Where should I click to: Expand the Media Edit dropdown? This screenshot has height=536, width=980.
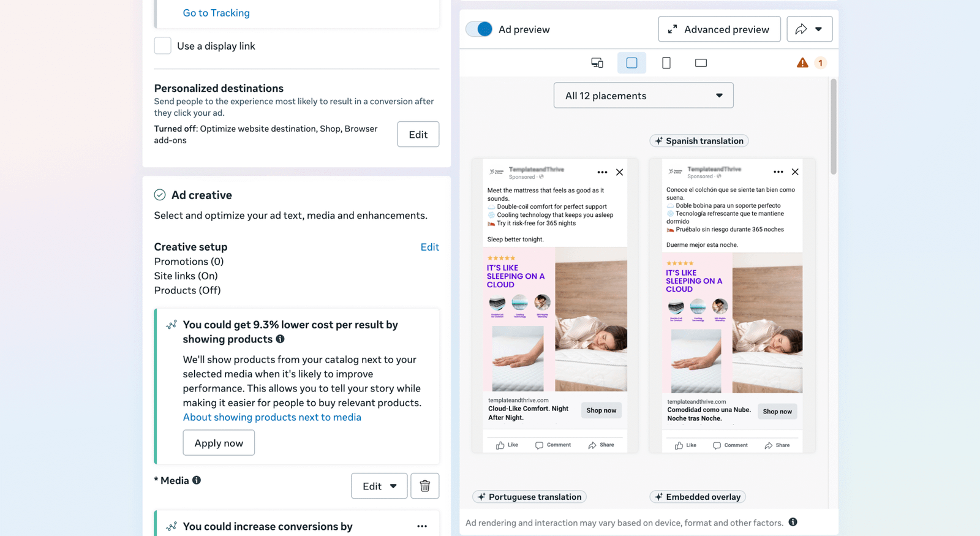click(379, 486)
